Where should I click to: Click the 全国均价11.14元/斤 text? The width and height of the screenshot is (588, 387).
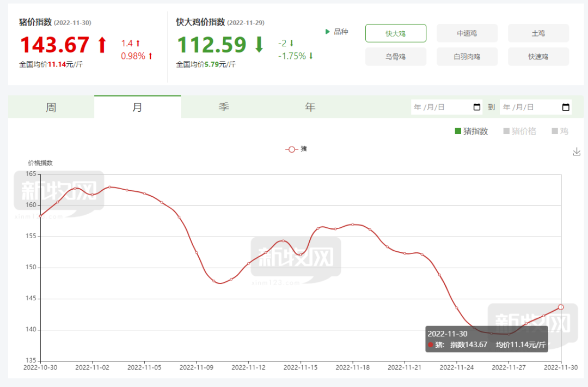pos(51,64)
